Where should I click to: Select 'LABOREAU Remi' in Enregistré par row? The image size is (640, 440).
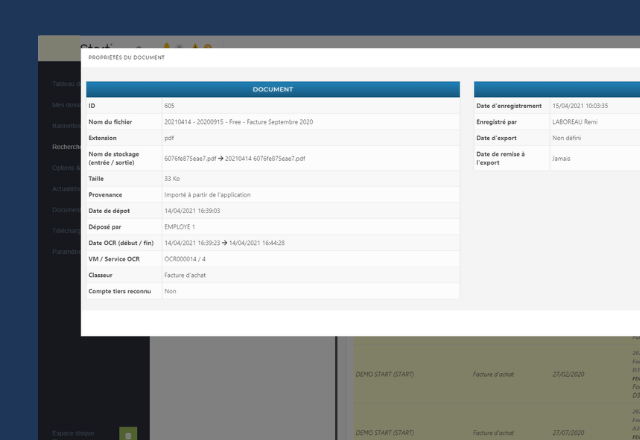click(x=575, y=122)
